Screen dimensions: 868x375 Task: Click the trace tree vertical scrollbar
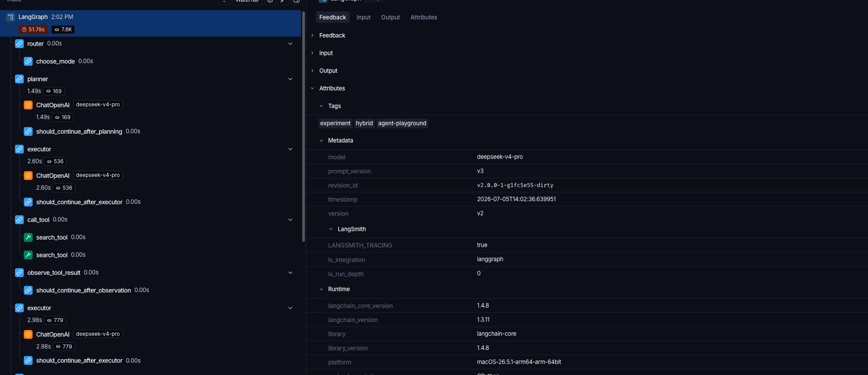pos(304,127)
